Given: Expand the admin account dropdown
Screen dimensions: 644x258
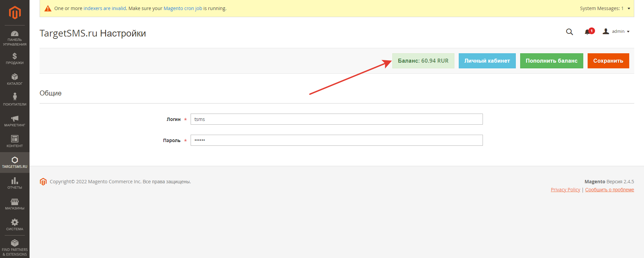Looking at the screenshot, I should [616, 31].
